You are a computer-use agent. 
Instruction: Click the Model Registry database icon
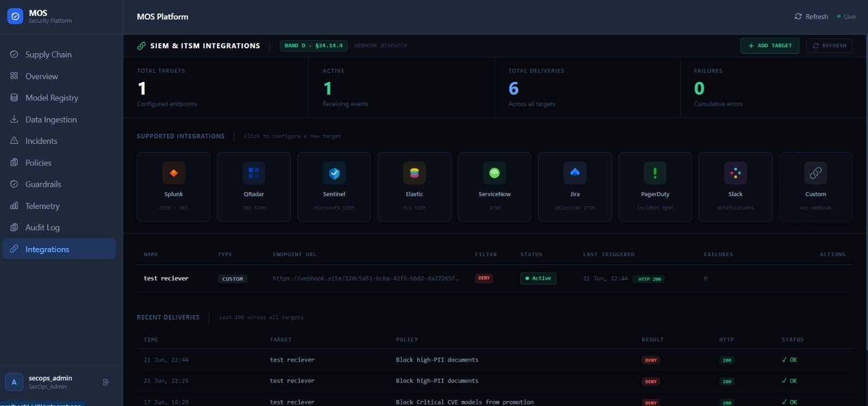click(14, 98)
